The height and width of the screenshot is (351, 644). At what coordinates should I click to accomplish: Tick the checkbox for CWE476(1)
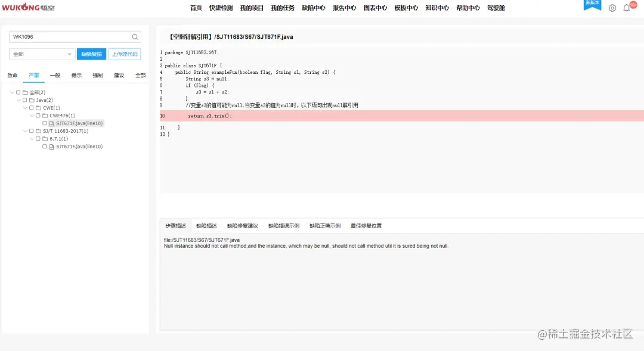(x=38, y=116)
